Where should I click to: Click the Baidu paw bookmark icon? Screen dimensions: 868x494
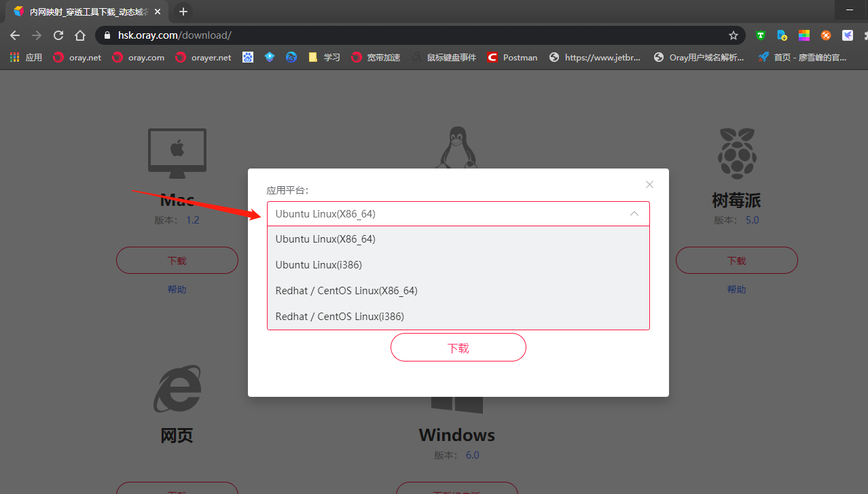point(248,58)
